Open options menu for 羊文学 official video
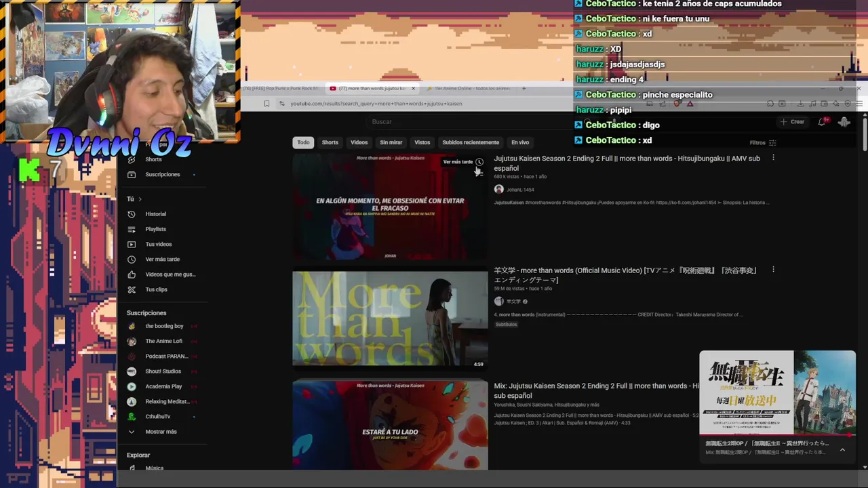This screenshot has height=488, width=868. [x=773, y=270]
